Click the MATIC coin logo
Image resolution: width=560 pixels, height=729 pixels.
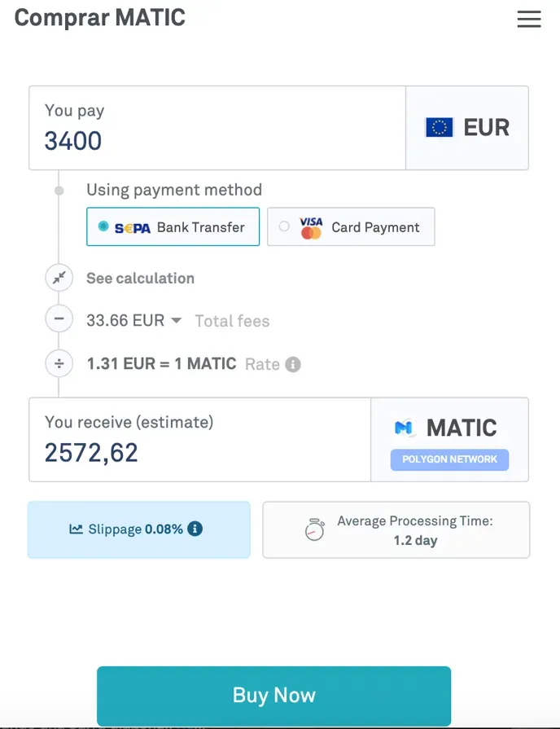(404, 428)
